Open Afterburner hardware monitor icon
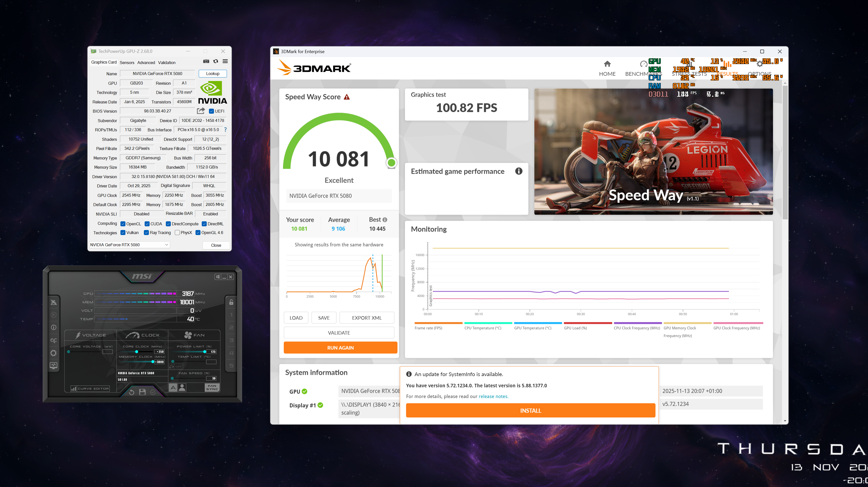The height and width of the screenshot is (487, 868). [x=54, y=365]
